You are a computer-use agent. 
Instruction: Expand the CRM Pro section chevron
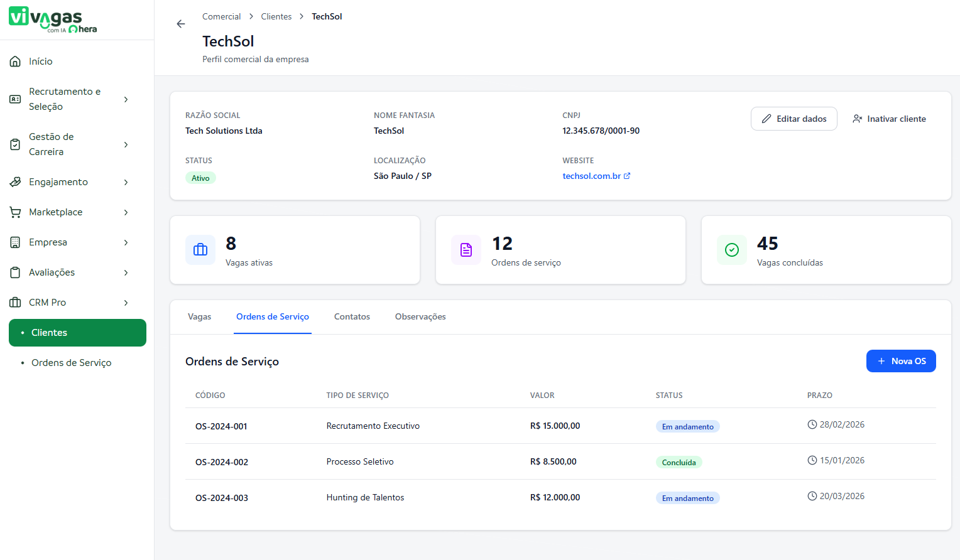coord(126,303)
